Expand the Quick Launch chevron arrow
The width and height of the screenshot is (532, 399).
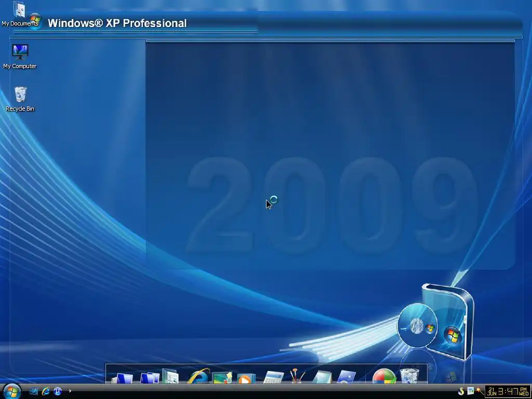70,391
